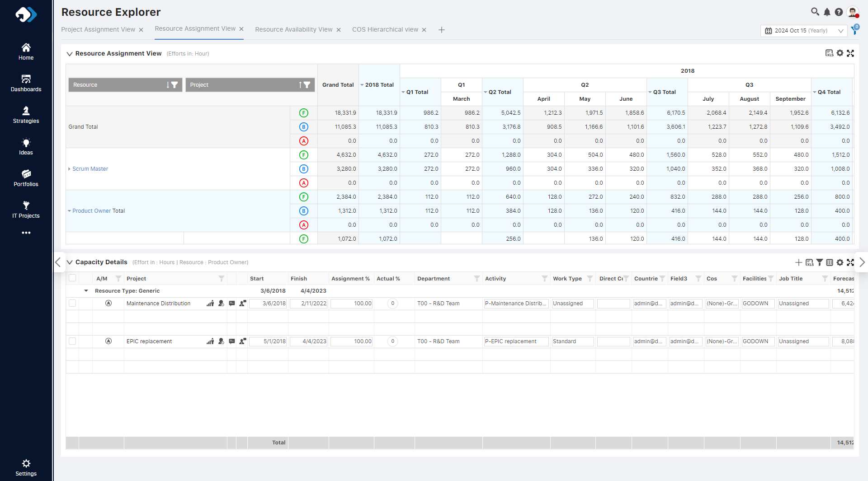Click the search magnifier icon
This screenshot has width=868, height=481.
(815, 12)
